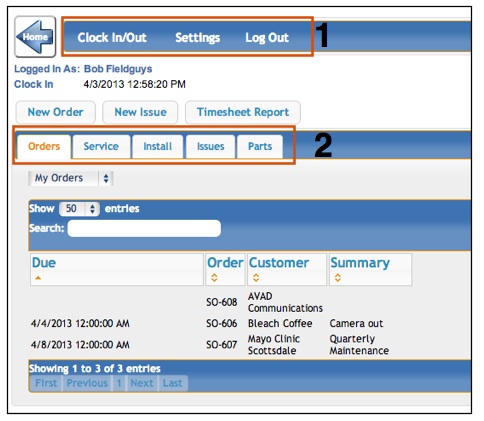Open Settings in the top menu
This screenshot has width=484, height=421.
coord(198,38)
